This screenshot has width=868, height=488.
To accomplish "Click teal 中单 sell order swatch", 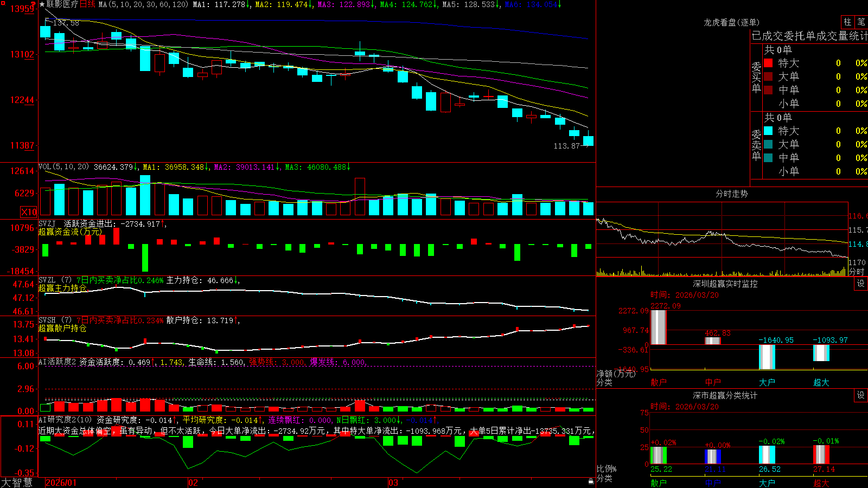I will [768, 158].
